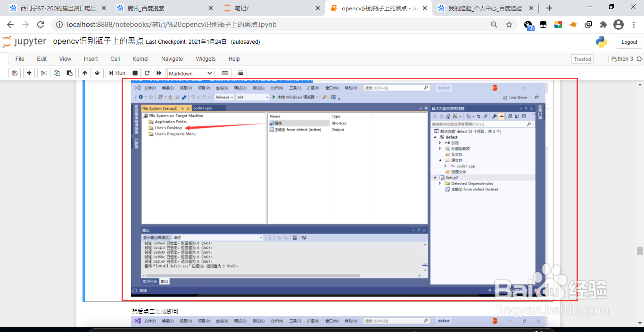Click the Last Checkpoint date text
644x332 pixels.
[186, 42]
